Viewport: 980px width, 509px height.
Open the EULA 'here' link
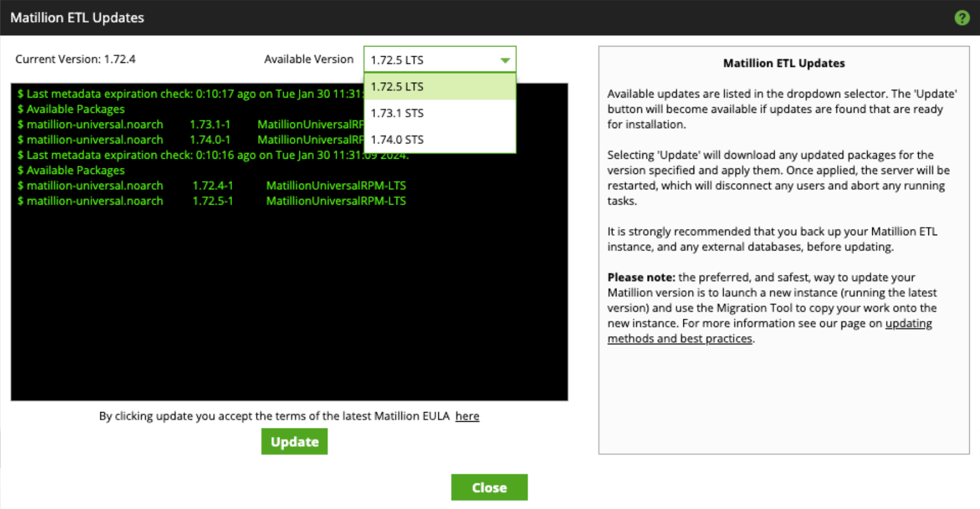[x=467, y=416]
